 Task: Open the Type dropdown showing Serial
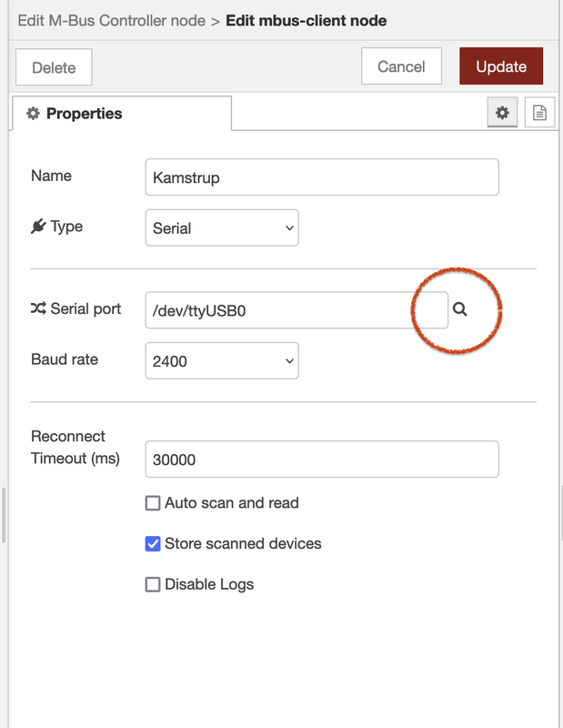(221, 228)
